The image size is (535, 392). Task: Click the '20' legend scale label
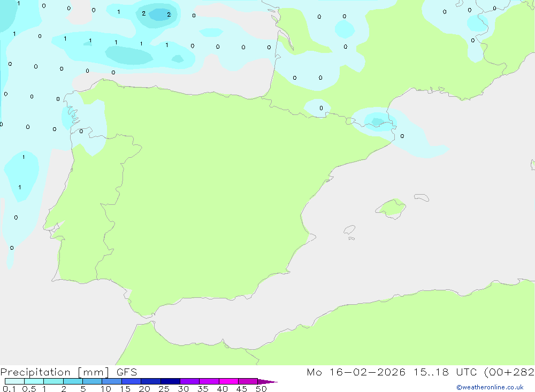(x=144, y=389)
